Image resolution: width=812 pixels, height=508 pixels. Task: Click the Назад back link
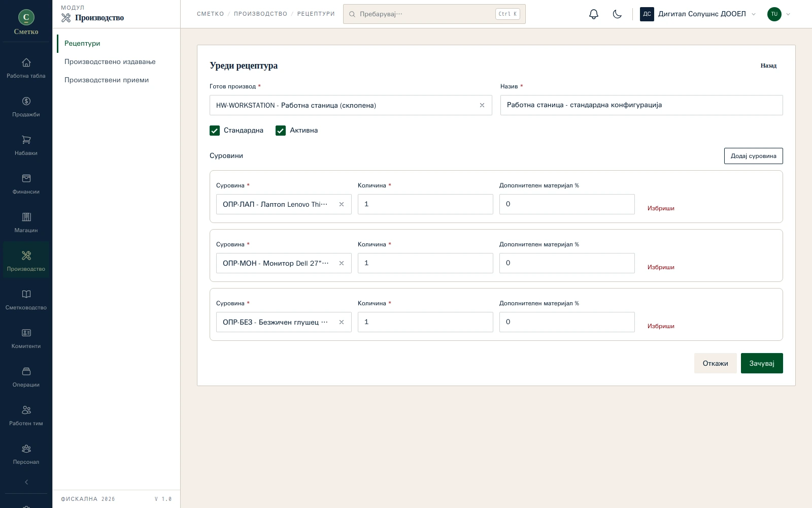768,66
